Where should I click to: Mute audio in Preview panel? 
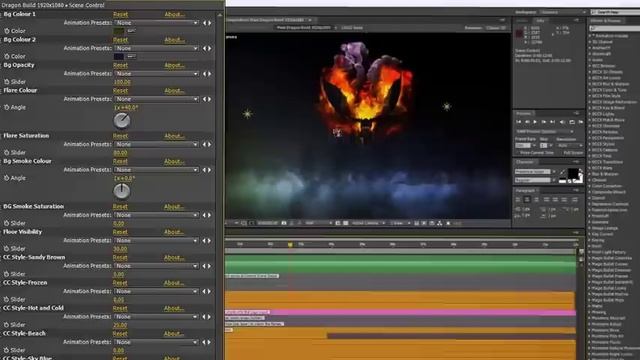pos(562,122)
